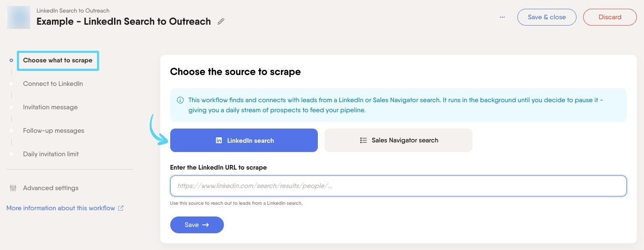644x250 pixels.
Task: Select the LinkedIn search source option
Action: pyautogui.click(x=244, y=140)
